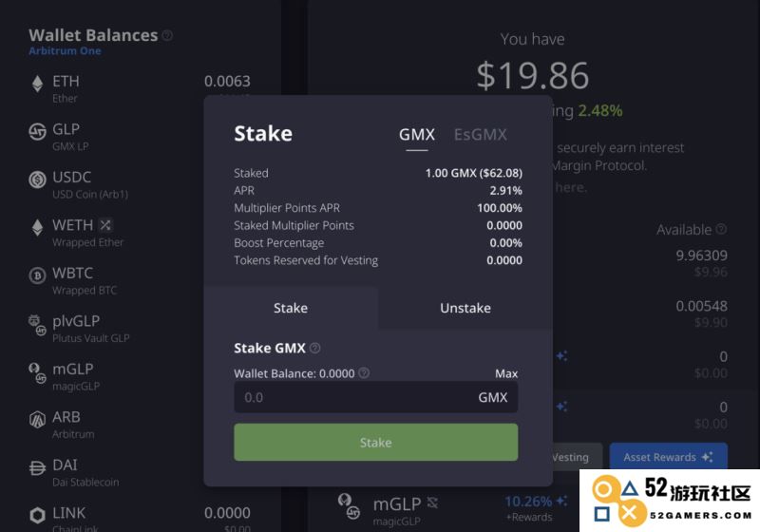This screenshot has width=760, height=532.
Task: Click the ETH token icon
Action: (x=37, y=84)
